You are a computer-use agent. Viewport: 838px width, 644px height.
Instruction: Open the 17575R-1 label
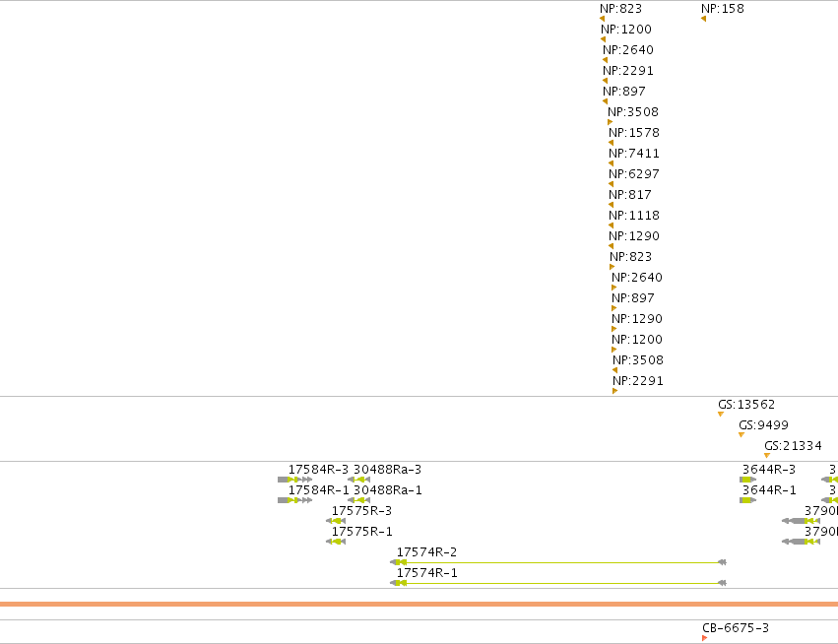[361, 532]
